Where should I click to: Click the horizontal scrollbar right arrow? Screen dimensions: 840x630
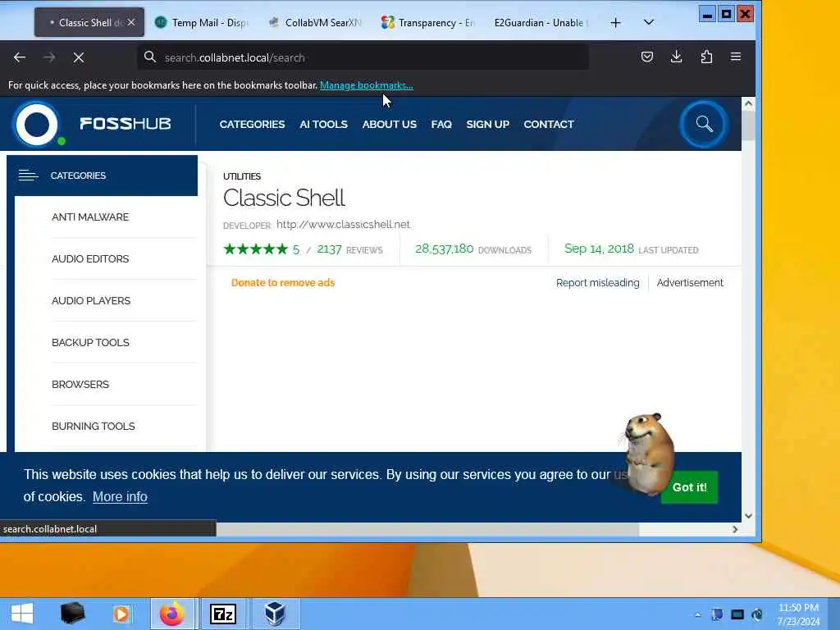pyautogui.click(x=735, y=529)
